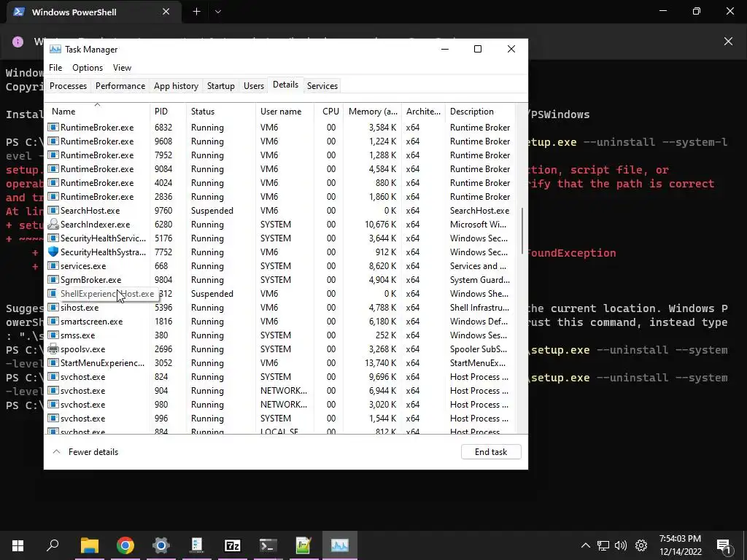
Task: Sort by the User name column header
Action: 285,112
